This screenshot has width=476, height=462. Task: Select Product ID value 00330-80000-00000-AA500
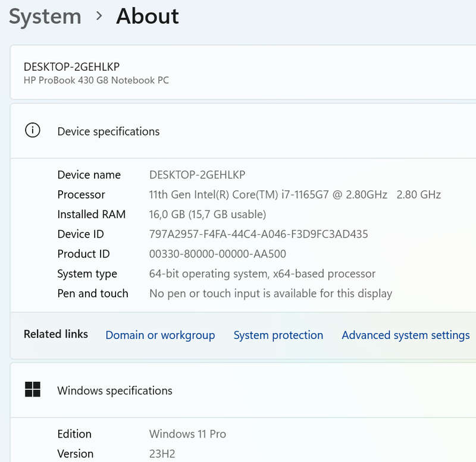coord(218,254)
